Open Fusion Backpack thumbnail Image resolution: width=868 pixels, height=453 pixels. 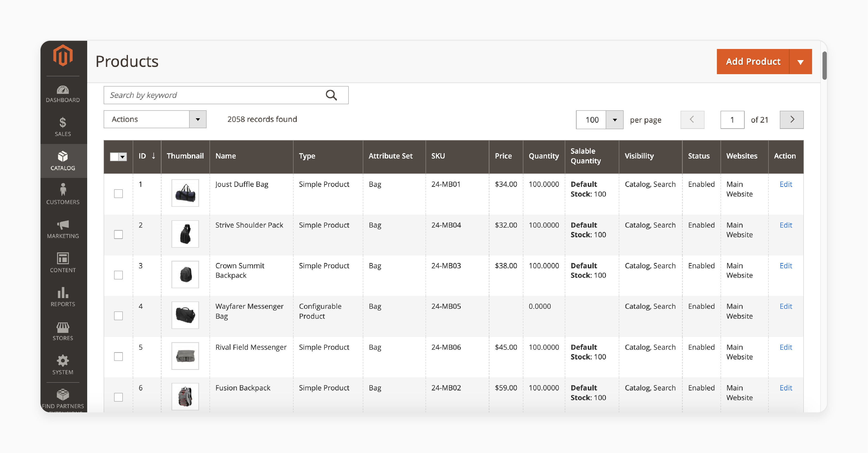185,397
